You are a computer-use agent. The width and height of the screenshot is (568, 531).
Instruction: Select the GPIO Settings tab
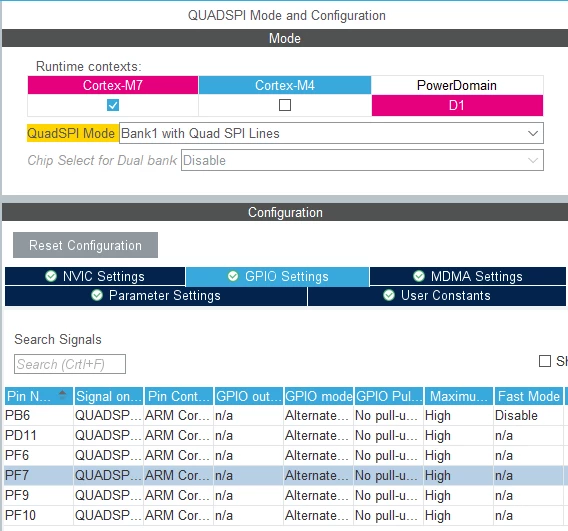pos(277,276)
